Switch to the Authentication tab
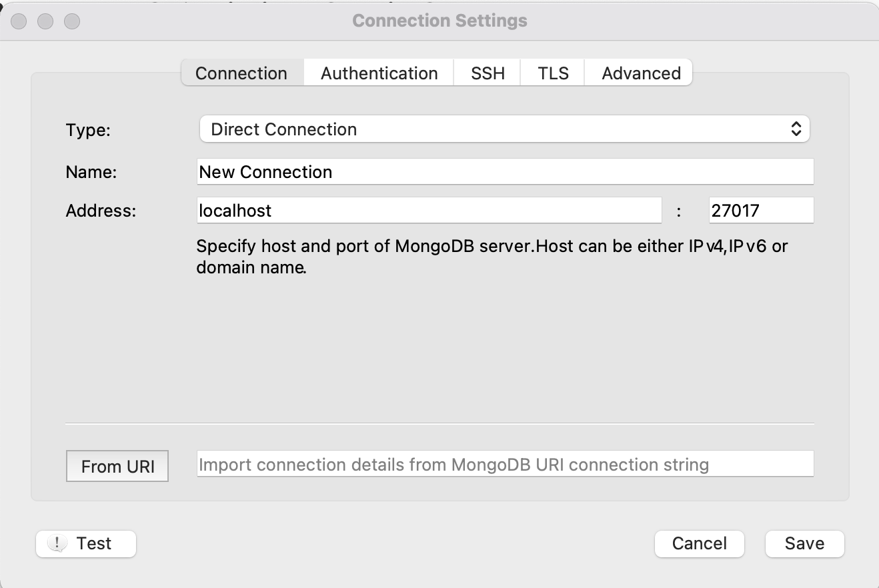The height and width of the screenshot is (588, 879). [379, 73]
